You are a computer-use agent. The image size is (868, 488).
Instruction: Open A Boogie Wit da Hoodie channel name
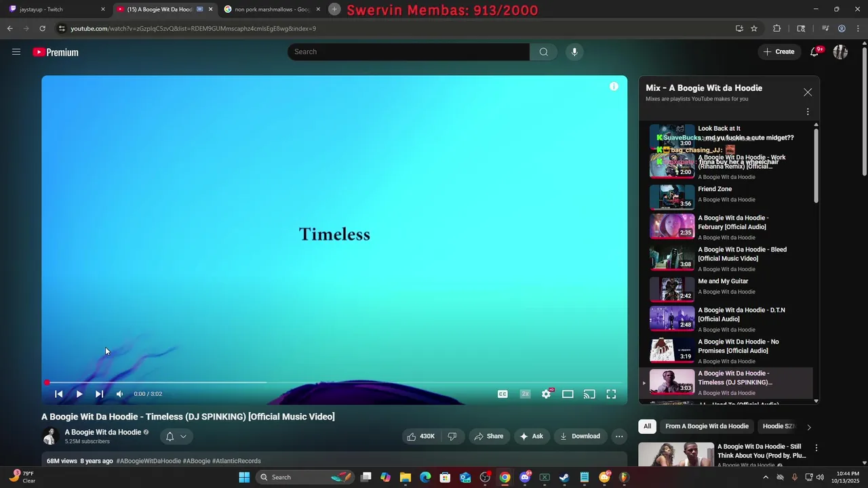coord(103,432)
